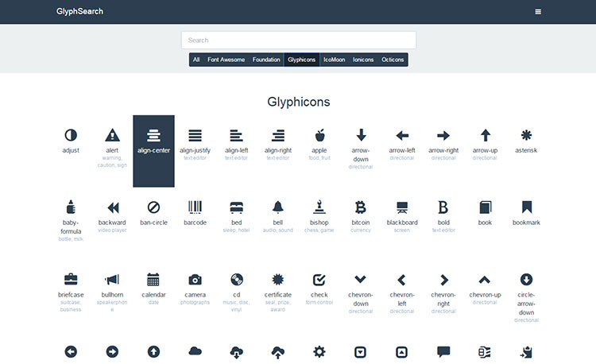Viewport: 596px width, 364px height.
Task: Choose the ban-circle icon
Action: [153, 207]
